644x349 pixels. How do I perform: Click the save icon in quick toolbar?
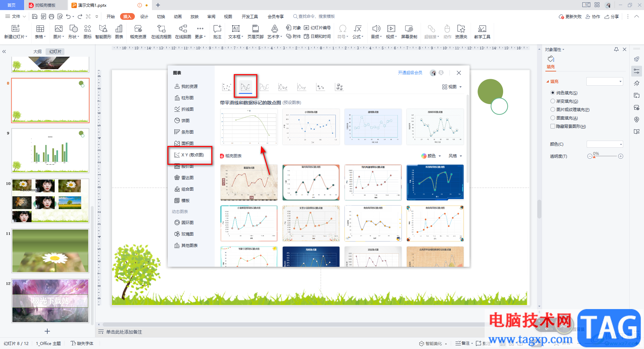pyautogui.click(x=35, y=16)
